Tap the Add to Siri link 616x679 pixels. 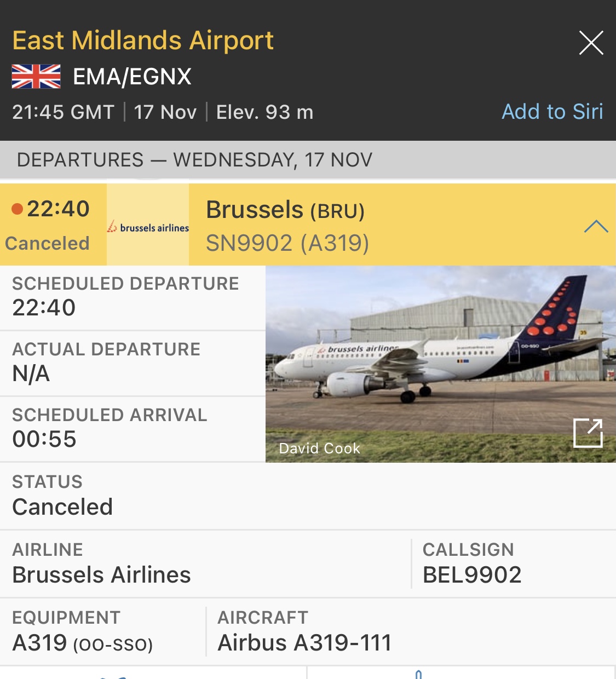(552, 112)
